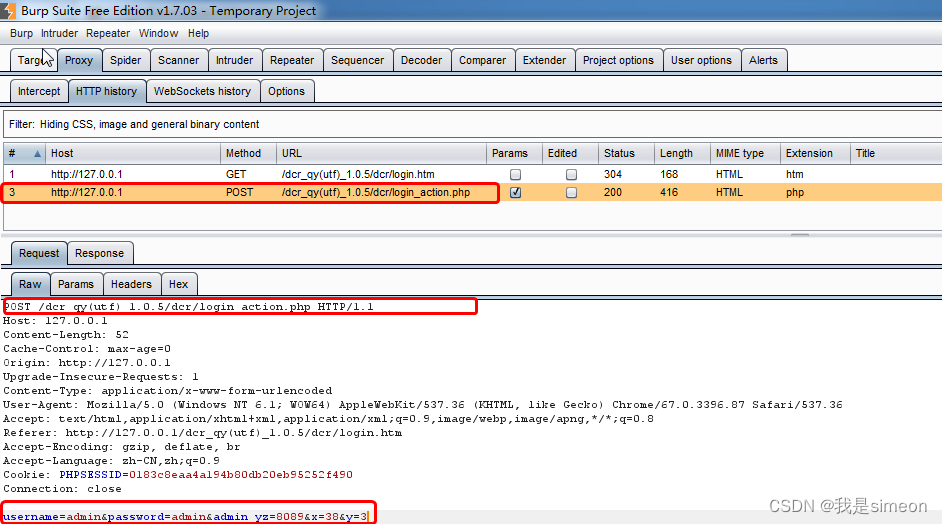Switch to the Repeater tool tab
The width and height of the screenshot is (942, 524).
tap(292, 60)
